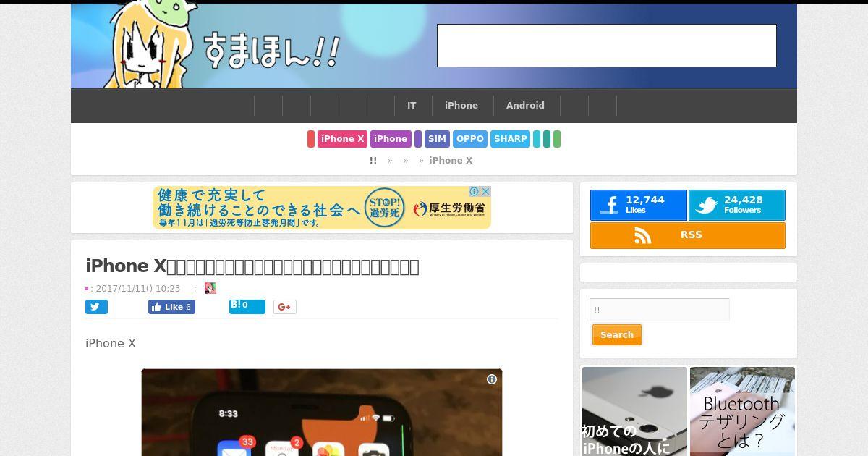
Task: Close the 厚生労働省 banner ad with the X
Action: coord(486,192)
